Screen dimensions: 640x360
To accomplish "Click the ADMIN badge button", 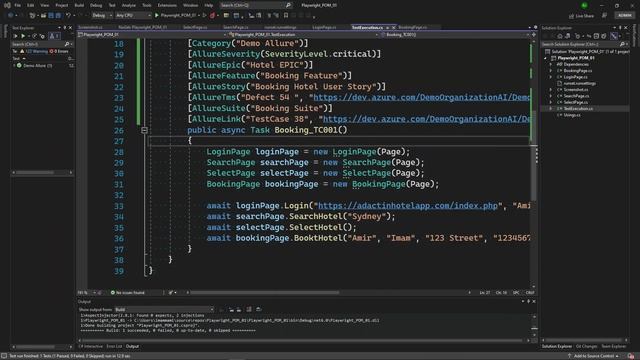I will (624, 16).
